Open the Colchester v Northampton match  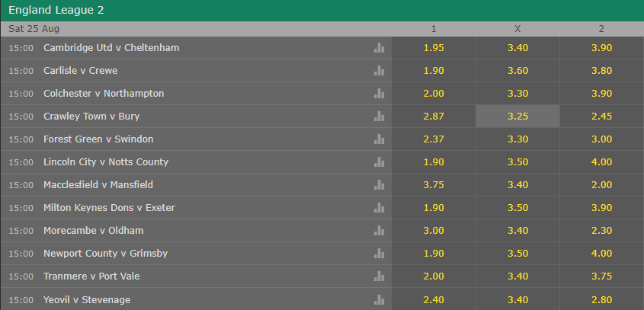104,94
